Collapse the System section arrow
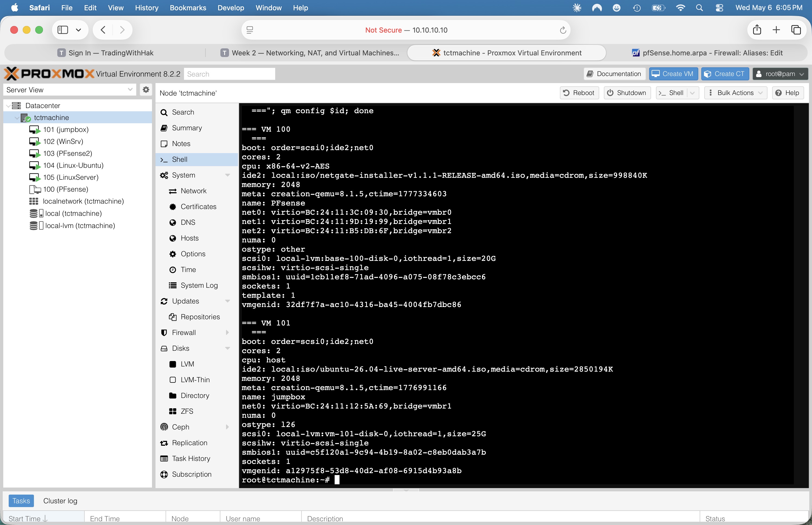The width and height of the screenshot is (812, 525). pyautogui.click(x=227, y=175)
